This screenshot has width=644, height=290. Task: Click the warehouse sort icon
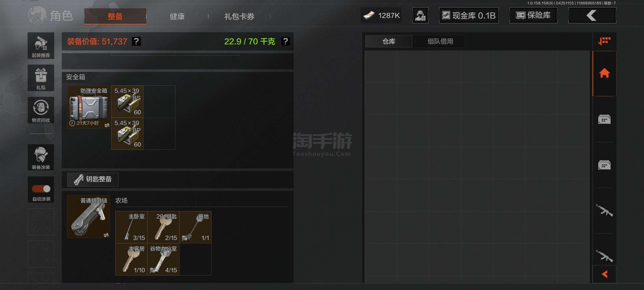[604, 41]
